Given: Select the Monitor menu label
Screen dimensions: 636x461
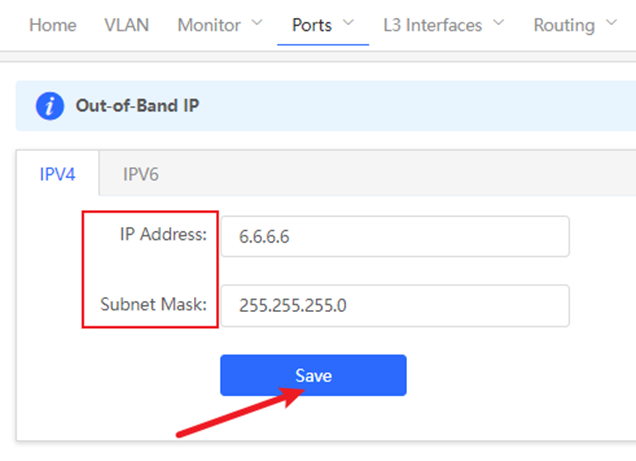Looking at the screenshot, I should coord(208,24).
